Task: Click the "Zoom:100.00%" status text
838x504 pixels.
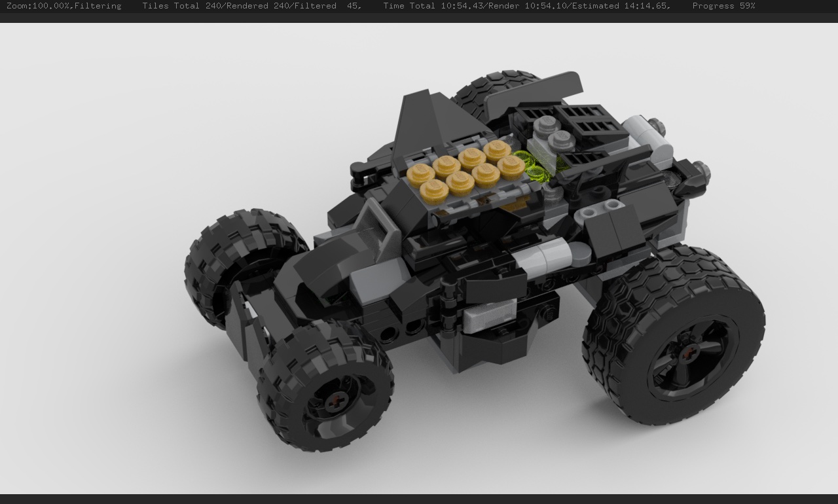Action: coord(37,6)
